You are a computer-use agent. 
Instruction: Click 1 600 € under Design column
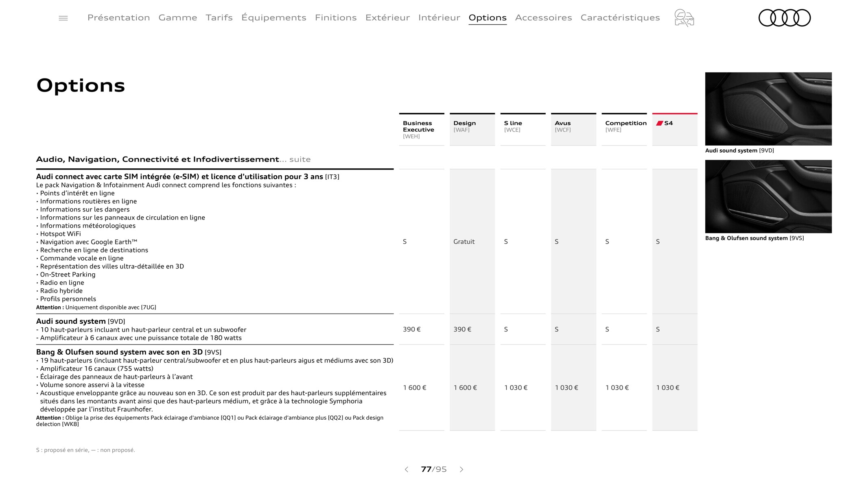tap(465, 388)
